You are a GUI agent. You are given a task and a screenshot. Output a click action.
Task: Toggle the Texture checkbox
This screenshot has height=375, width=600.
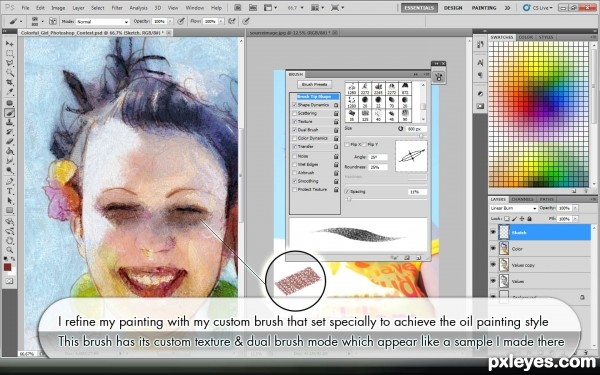coord(294,122)
